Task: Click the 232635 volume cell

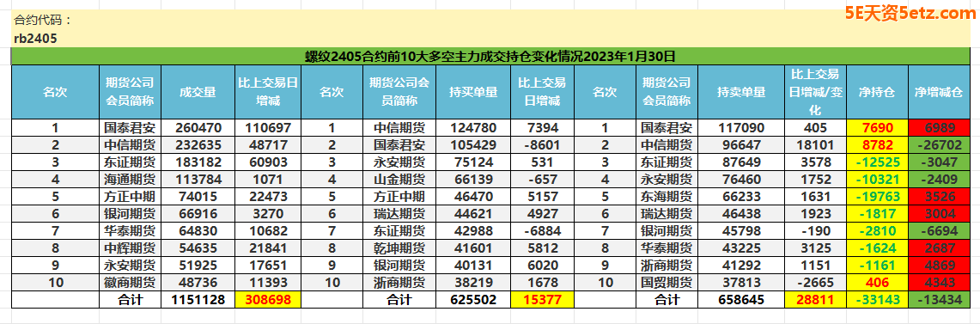Action: [198, 145]
